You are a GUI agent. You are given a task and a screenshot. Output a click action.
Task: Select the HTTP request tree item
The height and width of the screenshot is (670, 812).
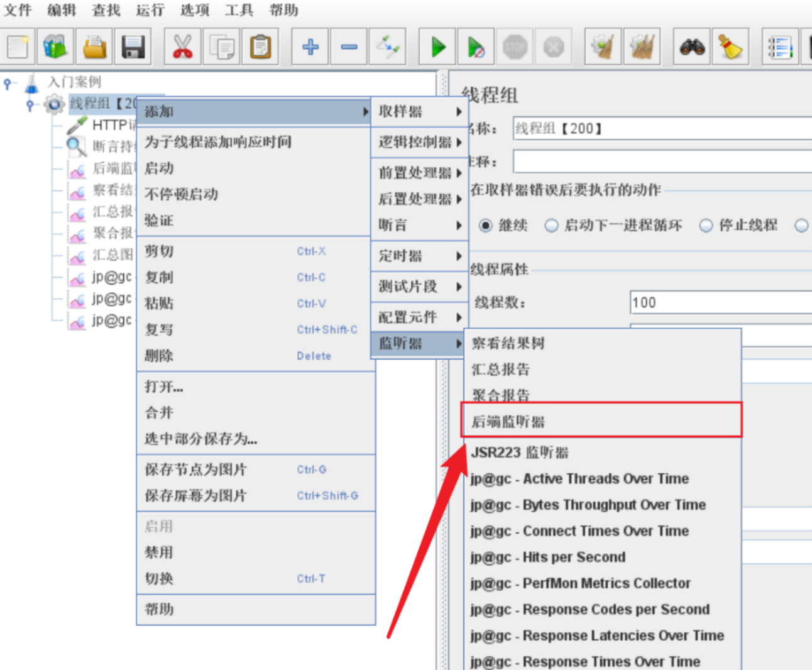(113, 125)
